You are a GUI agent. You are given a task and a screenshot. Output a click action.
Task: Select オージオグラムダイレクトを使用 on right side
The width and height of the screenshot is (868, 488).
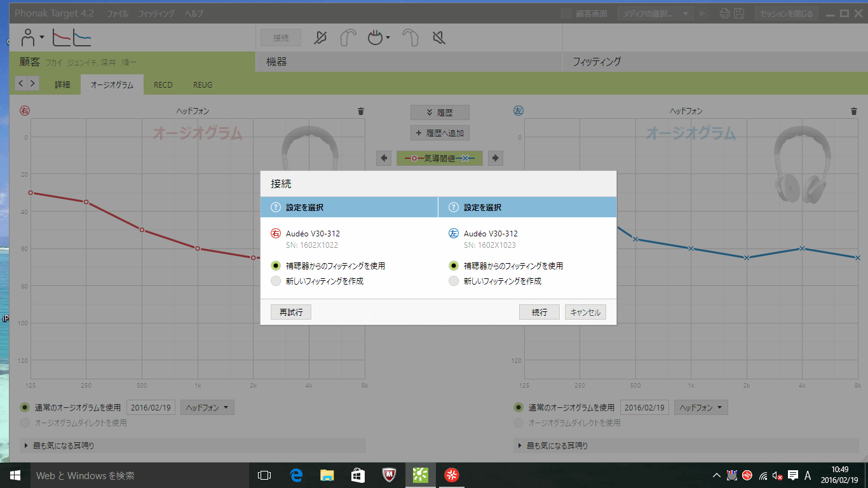25,423
